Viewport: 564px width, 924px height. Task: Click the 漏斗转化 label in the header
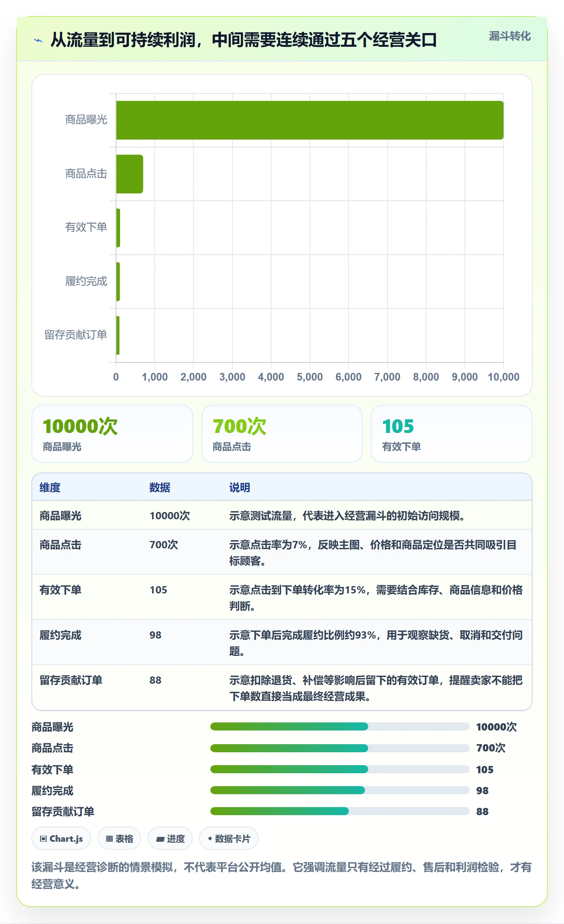pyautogui.click(x=510, y=36)
